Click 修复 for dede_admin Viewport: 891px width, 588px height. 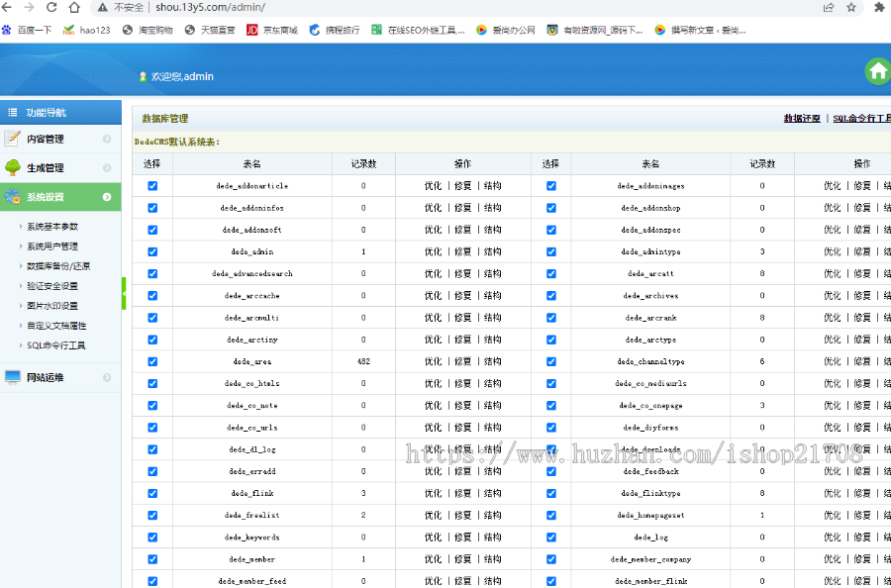(463, 251)
